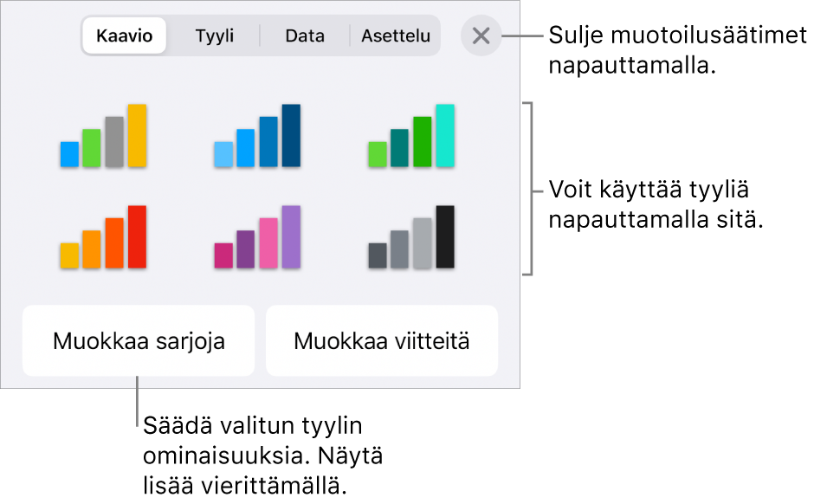This screenshot has height=504, width=814.
Task: Switch the segmented control to Data
Action: click(304, 36)
